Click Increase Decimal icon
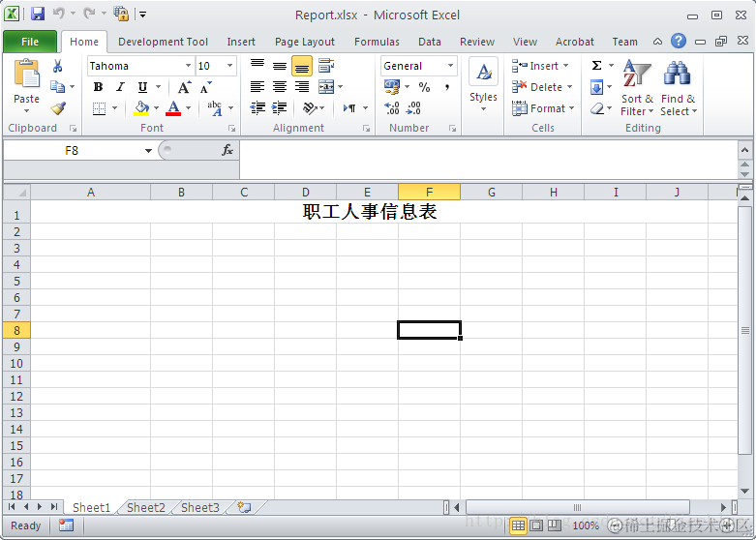Screen dimensions: 756x540 (392, 108)
